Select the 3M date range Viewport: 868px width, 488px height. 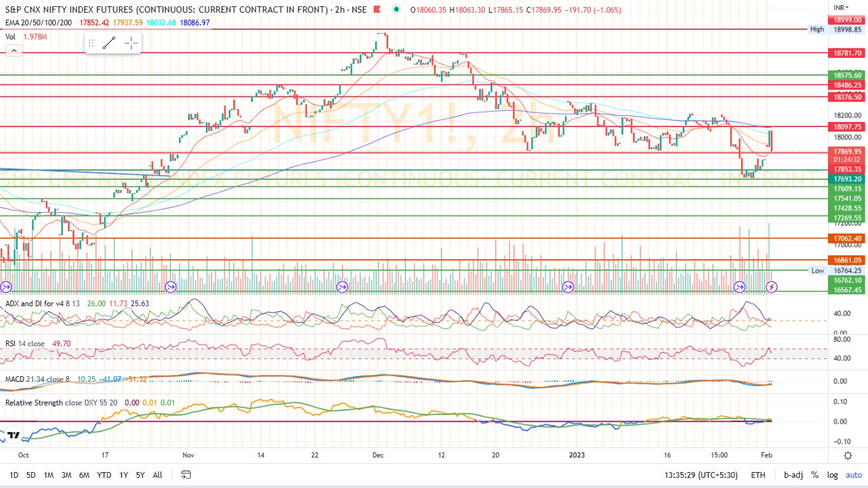pos(66,475)
